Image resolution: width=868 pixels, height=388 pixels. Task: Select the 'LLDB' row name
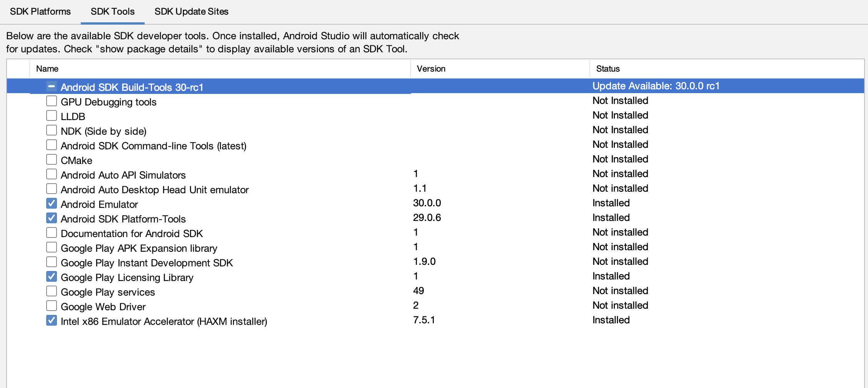(x=73, y=117)
